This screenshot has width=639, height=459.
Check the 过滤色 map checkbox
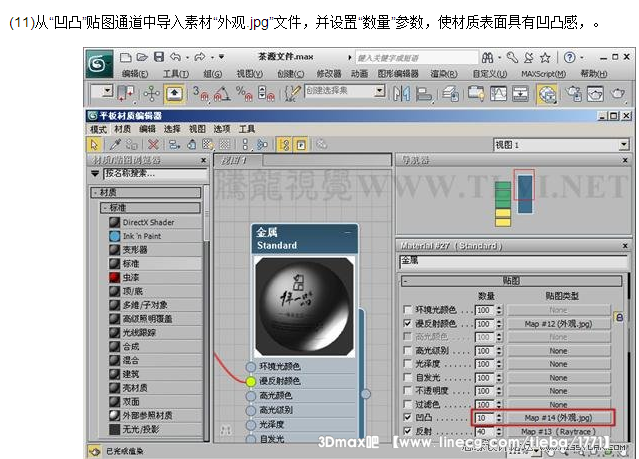pyautogui.click(x=407, y=404)
